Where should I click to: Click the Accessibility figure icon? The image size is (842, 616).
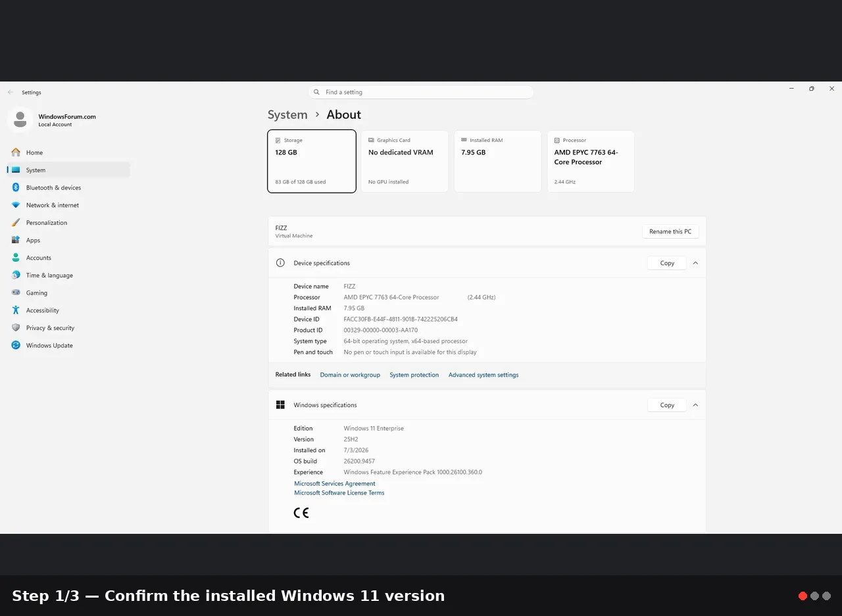pyautogui.click(x=16, y=310)
